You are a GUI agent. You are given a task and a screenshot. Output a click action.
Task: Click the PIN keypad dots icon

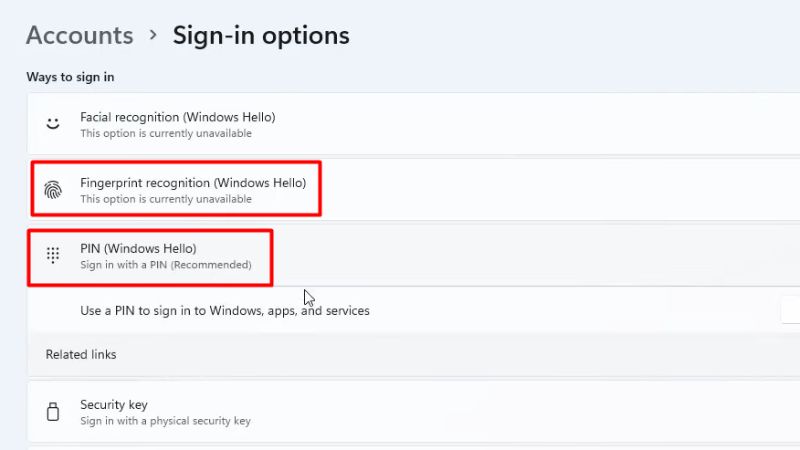tap(53, 255)
